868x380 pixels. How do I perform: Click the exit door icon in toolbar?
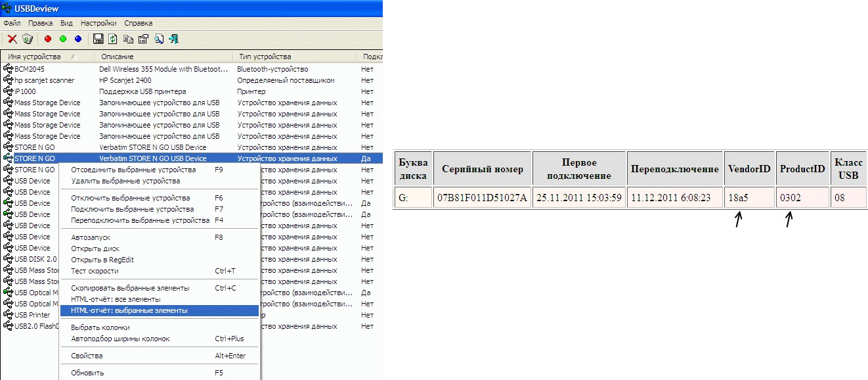click(x=174, y=39)
